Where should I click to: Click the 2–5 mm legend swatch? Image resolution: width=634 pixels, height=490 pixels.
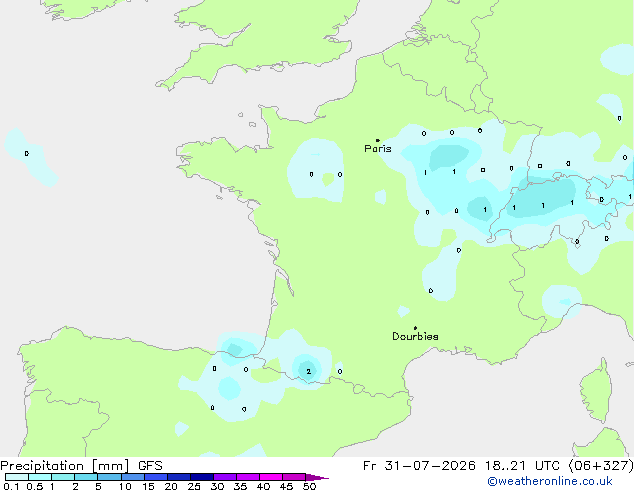click(x=86, y=477)
